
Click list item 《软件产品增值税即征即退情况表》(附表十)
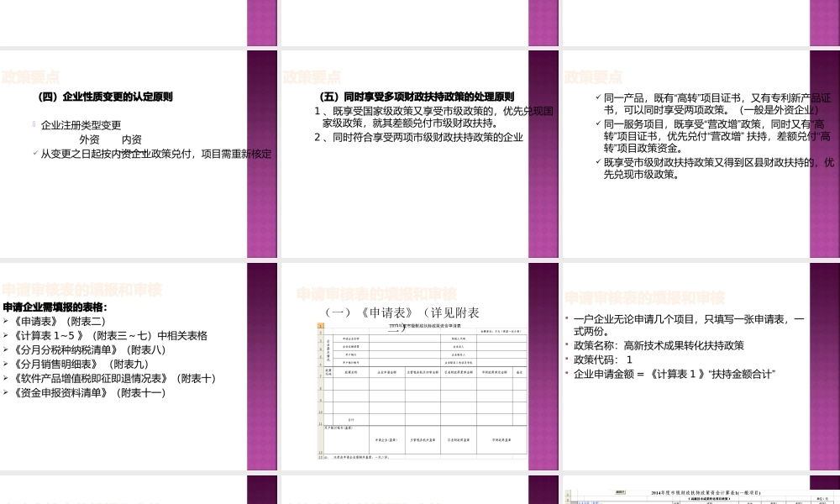click(114, 379)
